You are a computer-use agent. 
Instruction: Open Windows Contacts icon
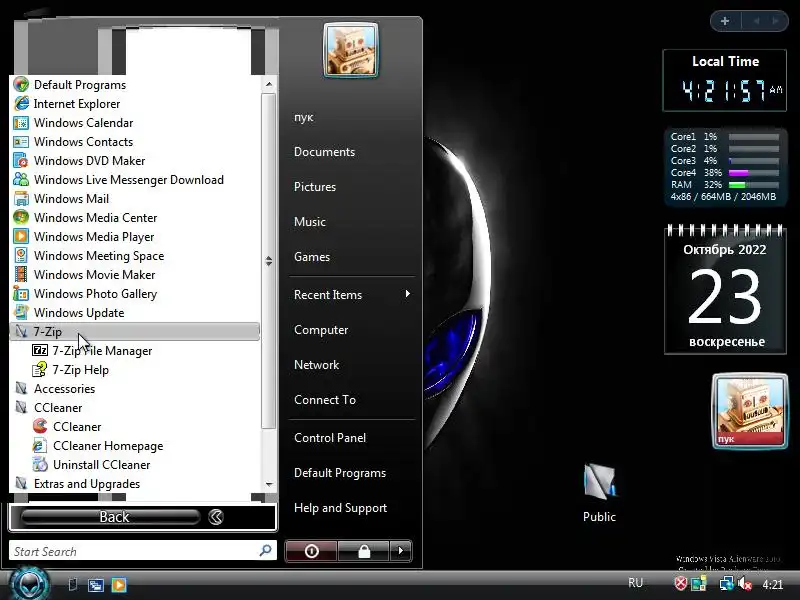[x=21, y=142]
